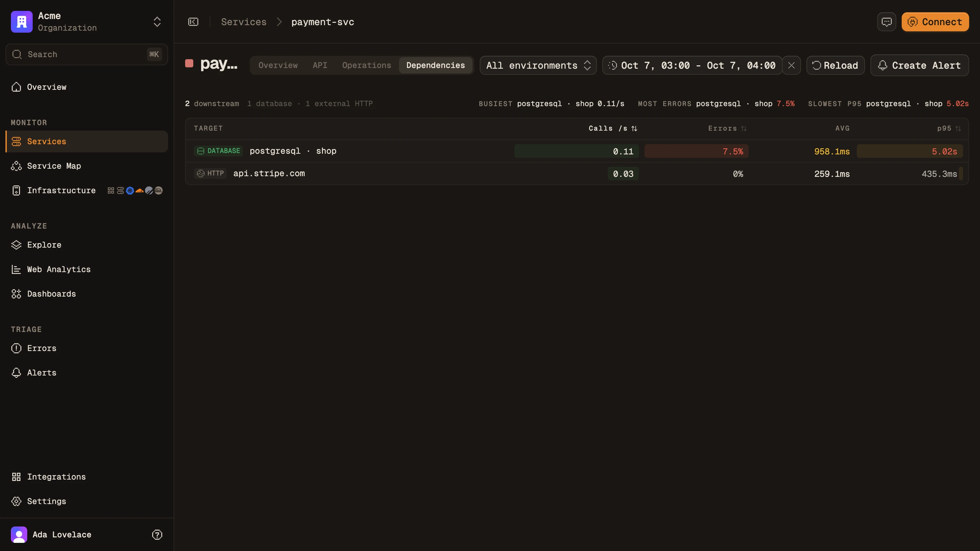Open the postgresql · shop dependency row

click(577, 151)
